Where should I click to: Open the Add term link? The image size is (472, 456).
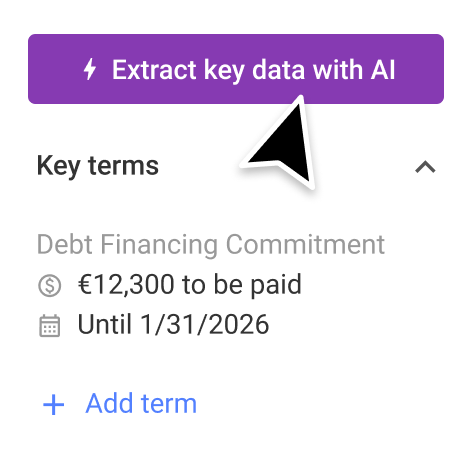120,404
